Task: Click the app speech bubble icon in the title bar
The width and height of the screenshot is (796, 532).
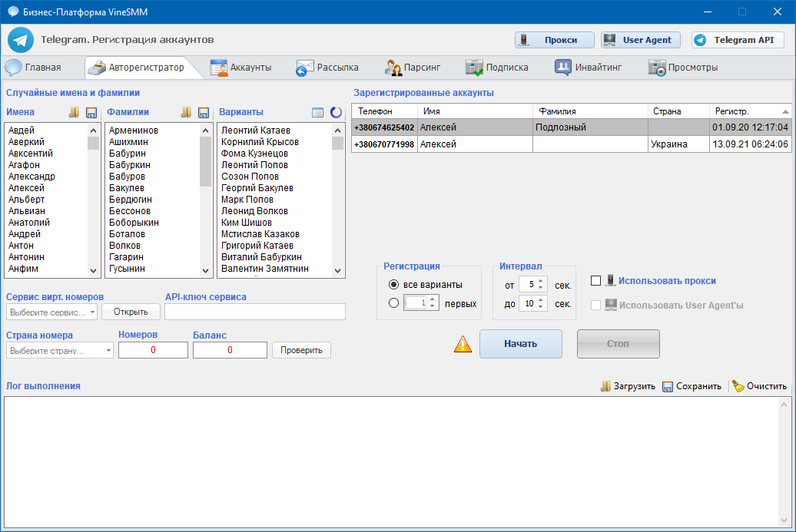Action: coord(13,12)
